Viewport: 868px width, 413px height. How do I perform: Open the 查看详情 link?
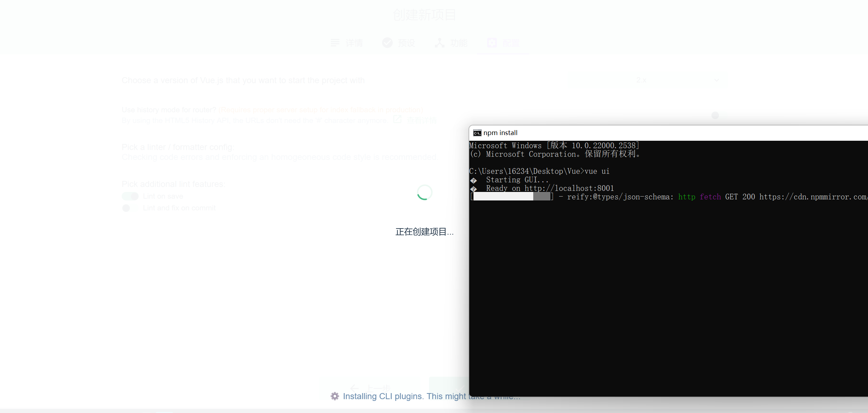point(422,120)
